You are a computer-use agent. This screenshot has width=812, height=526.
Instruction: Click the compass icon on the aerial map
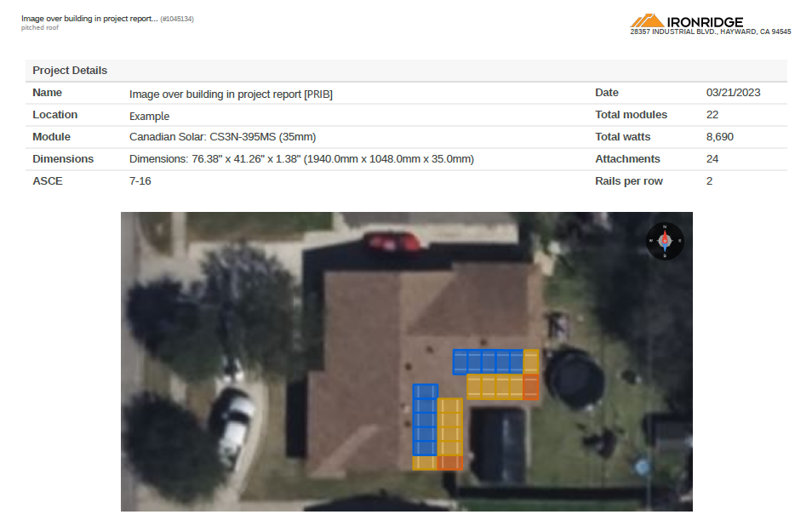(x=665, y=241)
